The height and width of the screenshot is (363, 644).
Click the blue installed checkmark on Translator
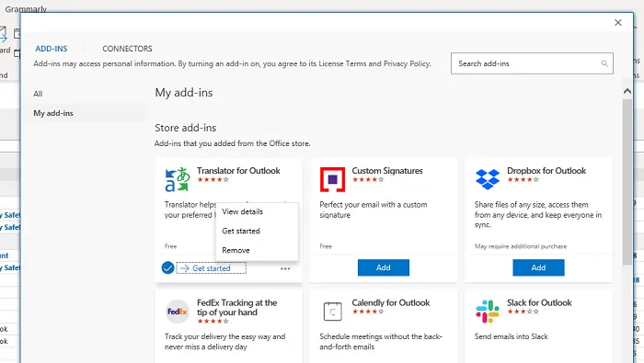pos(167,267)
